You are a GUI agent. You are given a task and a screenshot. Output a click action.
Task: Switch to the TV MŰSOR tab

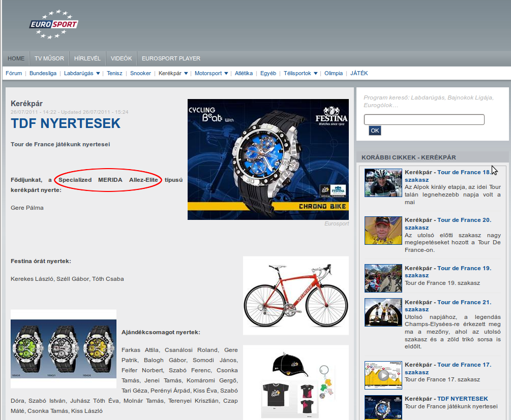(49, 58)
